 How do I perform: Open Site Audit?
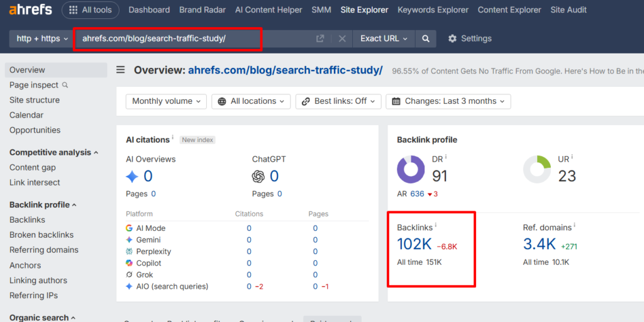pyautogui.click(x=569, y=10)
